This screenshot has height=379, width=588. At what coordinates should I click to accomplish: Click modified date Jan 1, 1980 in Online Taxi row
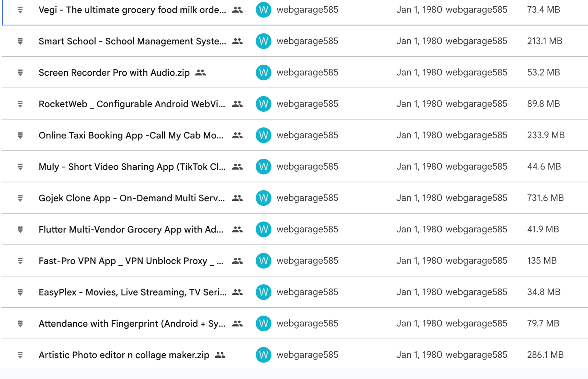point(419,136)
